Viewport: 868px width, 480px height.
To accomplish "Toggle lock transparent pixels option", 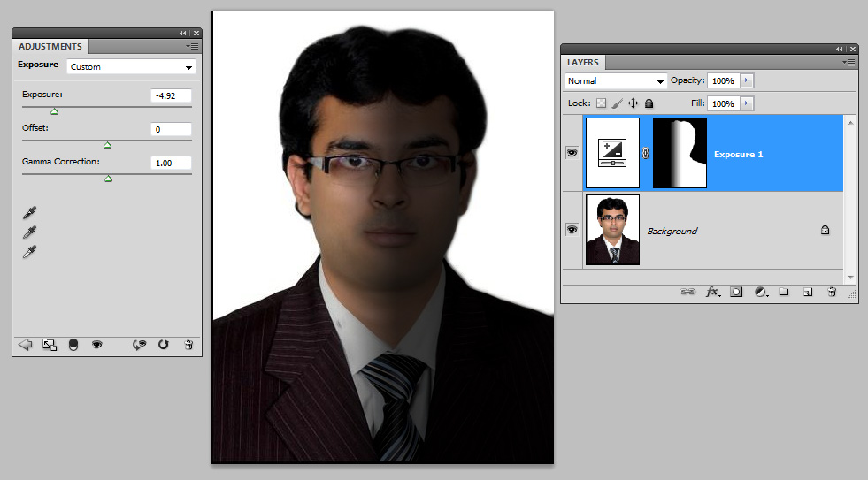I will pos(602,103).
